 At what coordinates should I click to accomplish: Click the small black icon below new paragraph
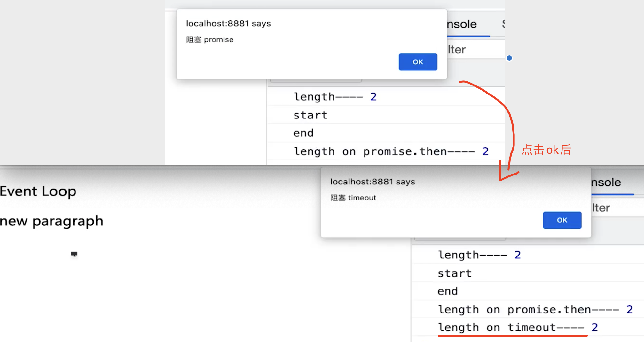coord(74,254)
